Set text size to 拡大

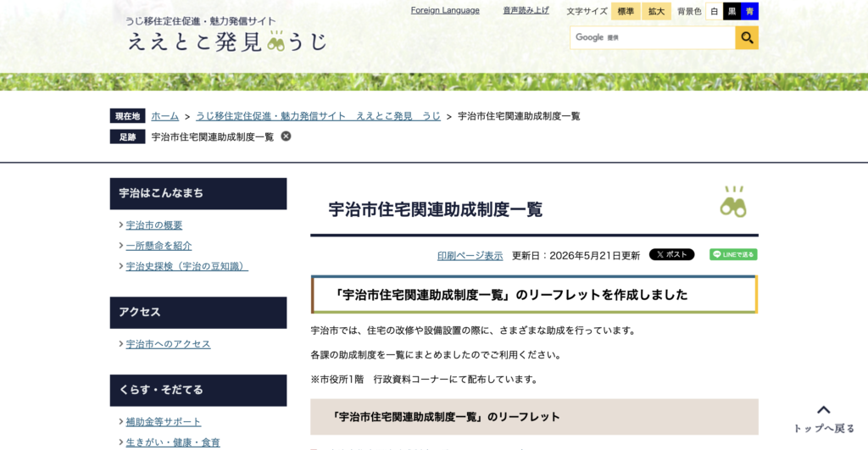(x=657, y=11)
